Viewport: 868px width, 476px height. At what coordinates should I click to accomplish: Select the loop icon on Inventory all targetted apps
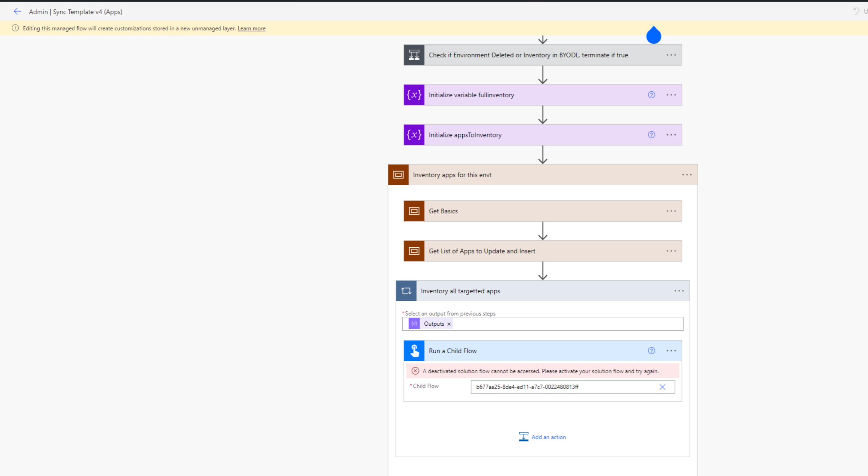pyautogui.click(x=406, y=290)
